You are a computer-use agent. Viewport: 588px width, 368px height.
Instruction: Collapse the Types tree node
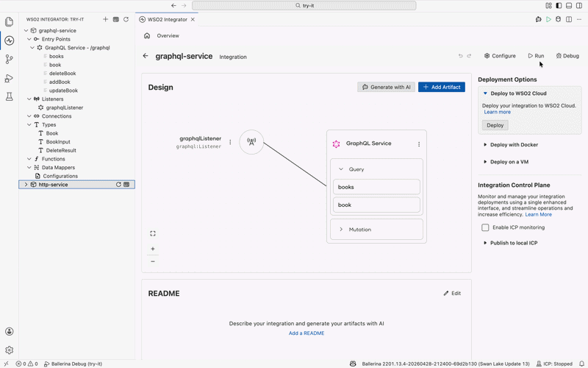click(29, 124)
